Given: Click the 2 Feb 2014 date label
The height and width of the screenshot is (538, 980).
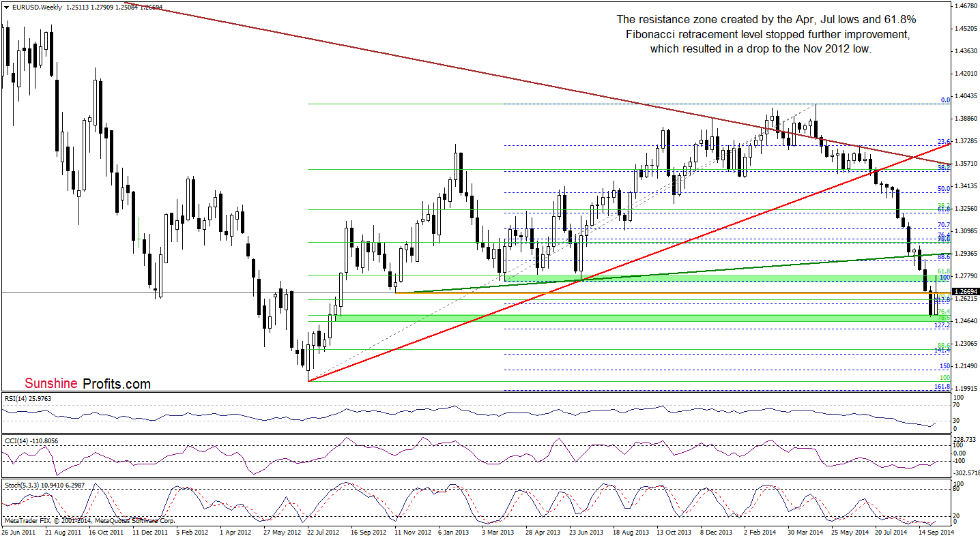Looking at the screenshot, I should click(x=760, y=532).
